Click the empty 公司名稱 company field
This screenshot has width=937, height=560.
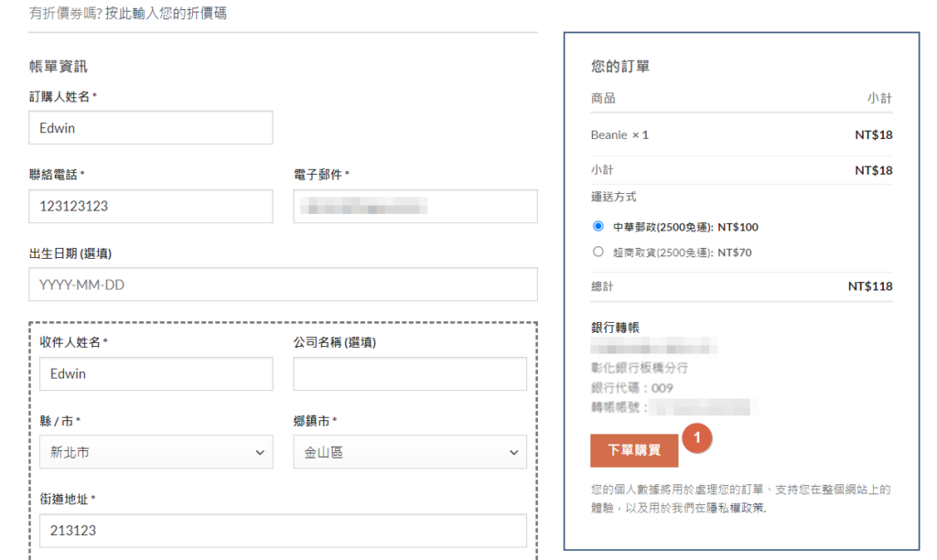tap(409, 373)
